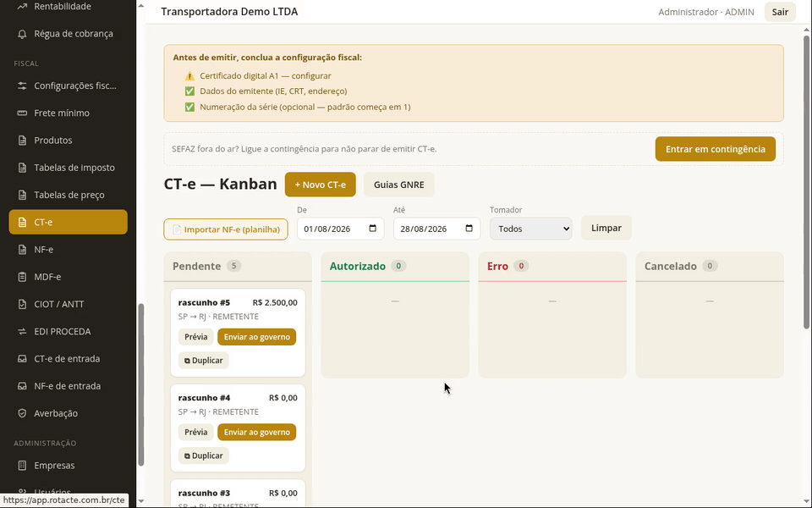Viewport: 812px width, 508px height.
Task: Open MDF-e section in sidebar
Action: tap(68, 277)
